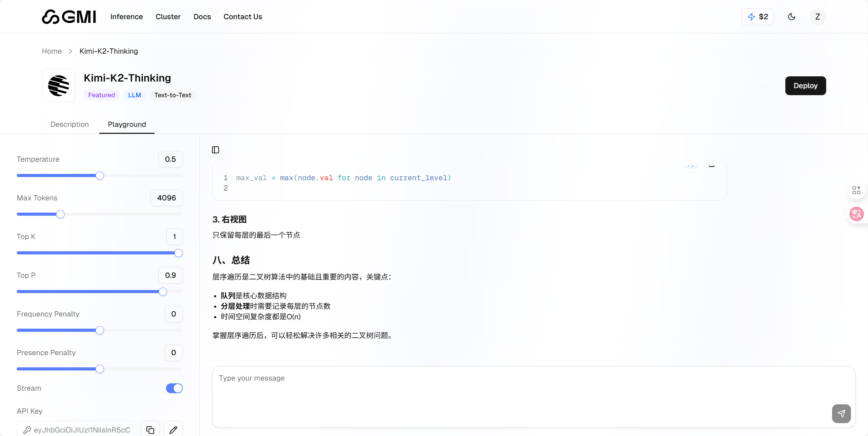Screen dimensions: 868x436
Task: Toggle the sidebar panel icon
Action: [x=216, y=150]
